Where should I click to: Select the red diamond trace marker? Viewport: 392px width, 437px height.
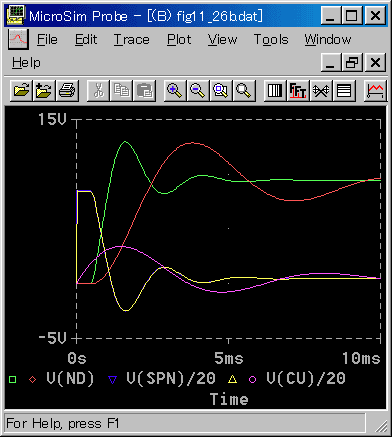pyautogui.click(x=32, y=379)
